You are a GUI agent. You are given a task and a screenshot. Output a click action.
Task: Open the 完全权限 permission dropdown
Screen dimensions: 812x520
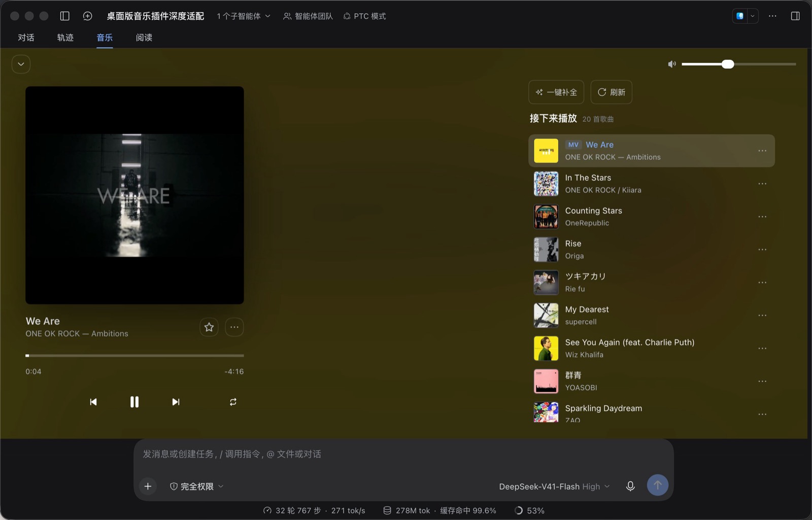click(x=196, y=486)
